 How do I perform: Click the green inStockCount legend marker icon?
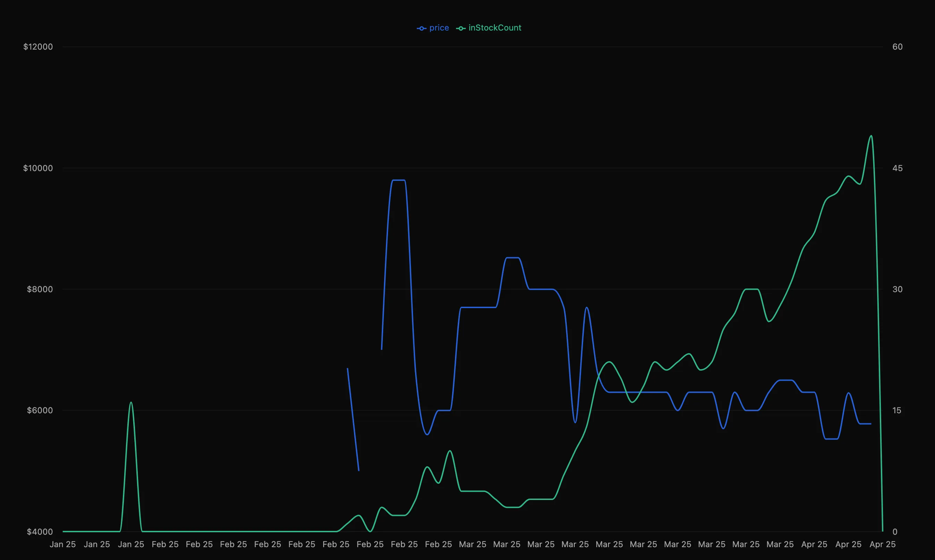tap(461, 28)
